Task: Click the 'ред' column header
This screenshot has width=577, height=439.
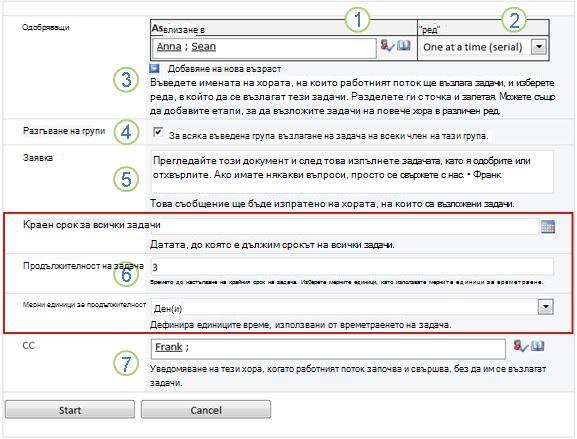Action: (x=429, y=30)
